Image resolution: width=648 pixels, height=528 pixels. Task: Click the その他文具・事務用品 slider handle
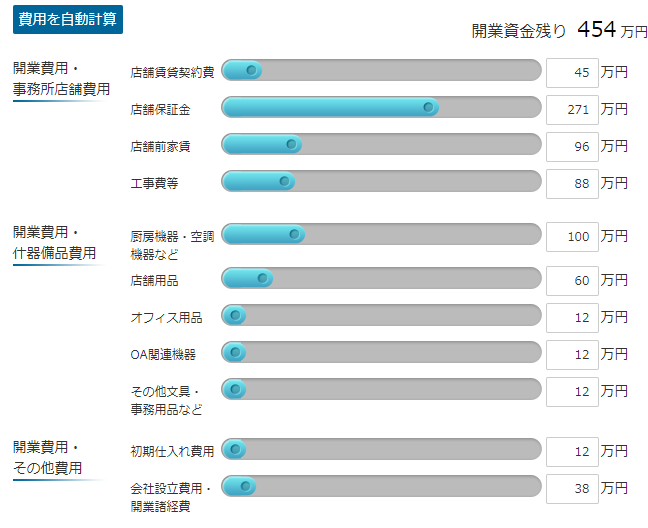[x=235, y=389]
